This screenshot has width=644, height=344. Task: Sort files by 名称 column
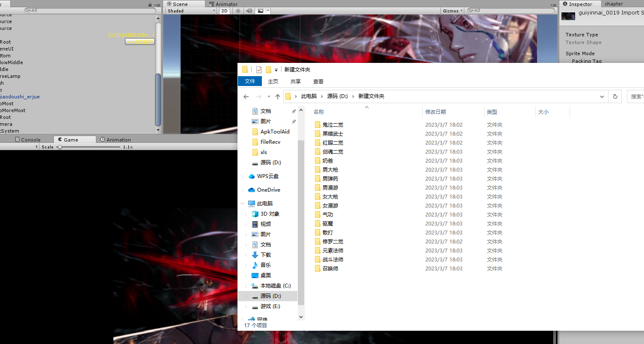(x=319, y=112)
